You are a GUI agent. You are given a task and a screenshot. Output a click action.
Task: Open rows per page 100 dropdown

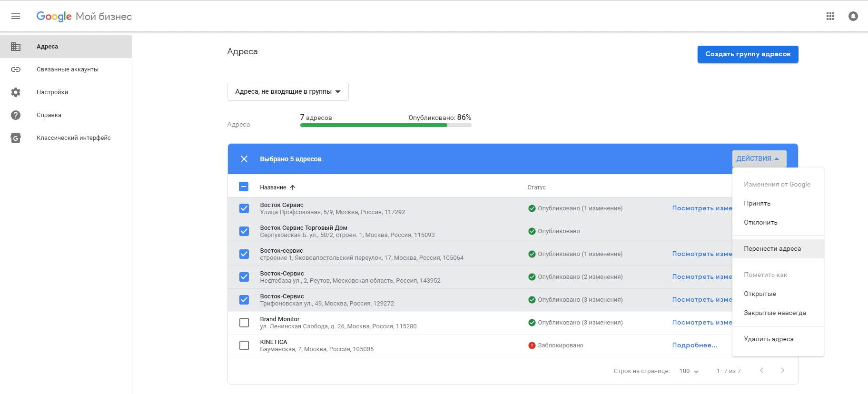[689, 371]
